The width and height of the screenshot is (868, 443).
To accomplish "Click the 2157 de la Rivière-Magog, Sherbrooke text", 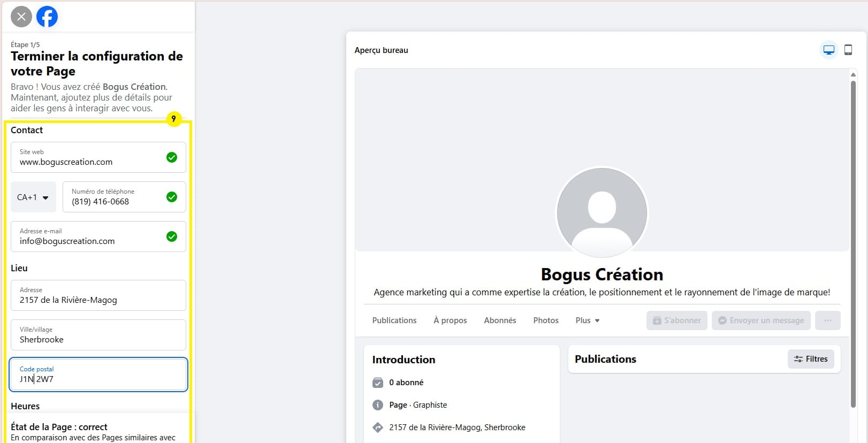I will point(457,427).
